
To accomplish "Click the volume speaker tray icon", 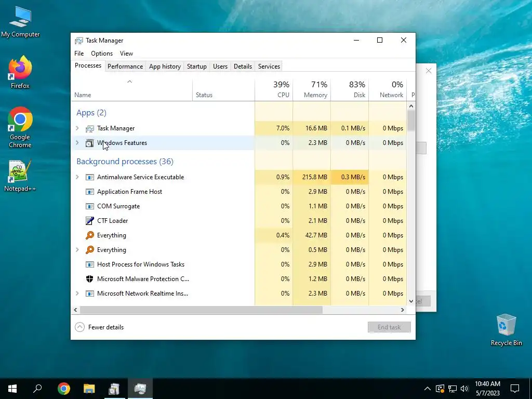I will (x=464, y=389).
